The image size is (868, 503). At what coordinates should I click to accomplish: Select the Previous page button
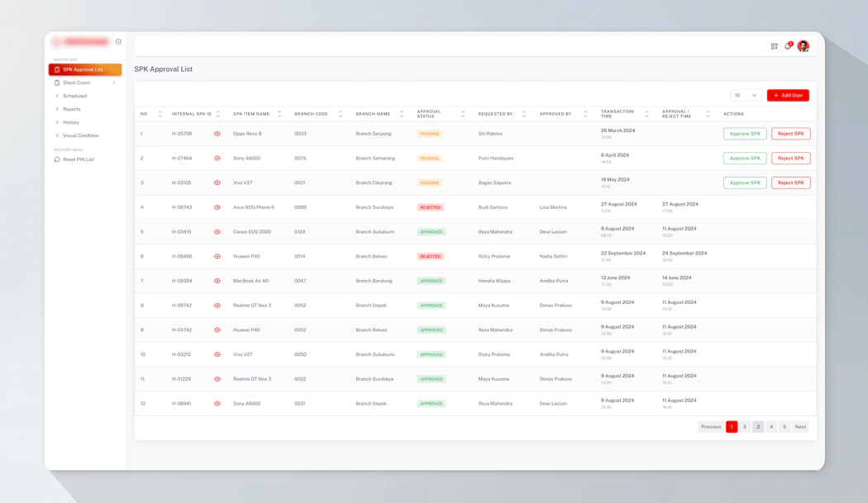[711, 427]
